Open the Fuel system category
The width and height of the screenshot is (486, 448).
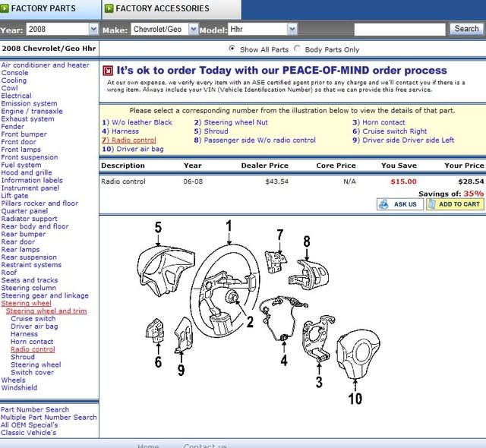[x=21, y=165]
